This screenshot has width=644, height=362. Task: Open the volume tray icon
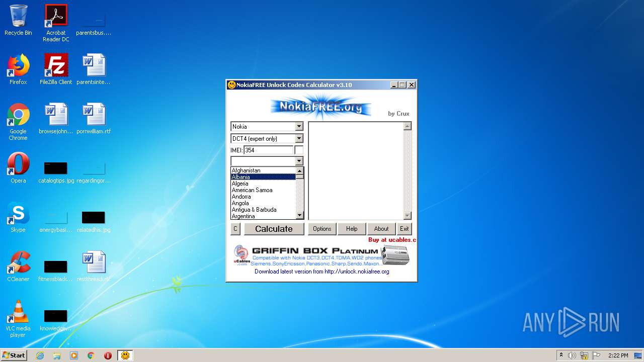pos(572,355)
